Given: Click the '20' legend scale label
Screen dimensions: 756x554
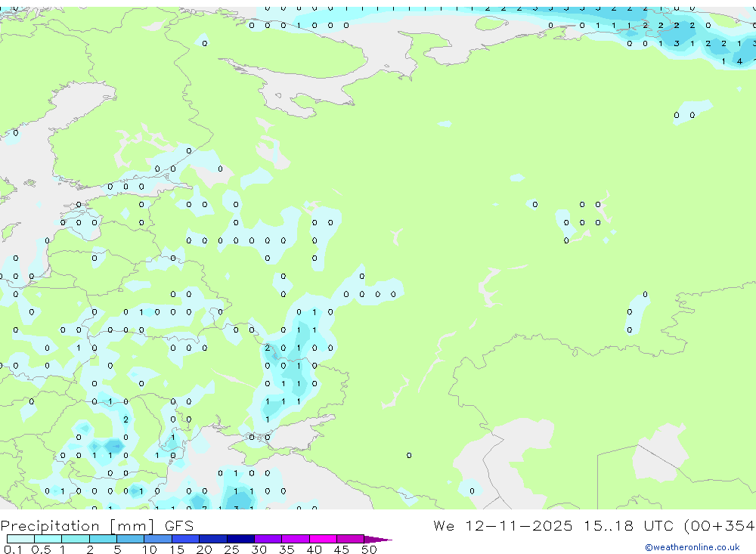Looking at the screenshot, I should tap(204, 549).
